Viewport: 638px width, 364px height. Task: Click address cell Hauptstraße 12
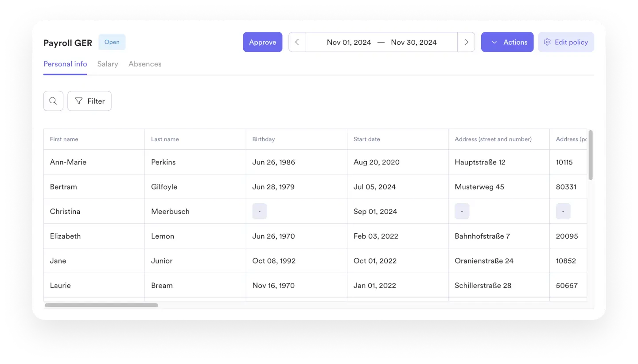click(499, 162)
